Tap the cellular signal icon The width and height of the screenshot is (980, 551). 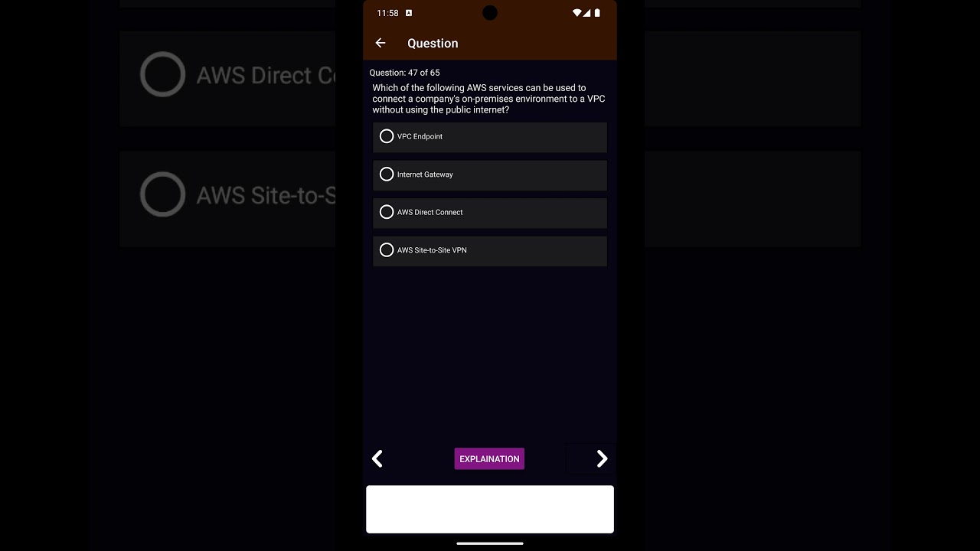tap(587, 13)
